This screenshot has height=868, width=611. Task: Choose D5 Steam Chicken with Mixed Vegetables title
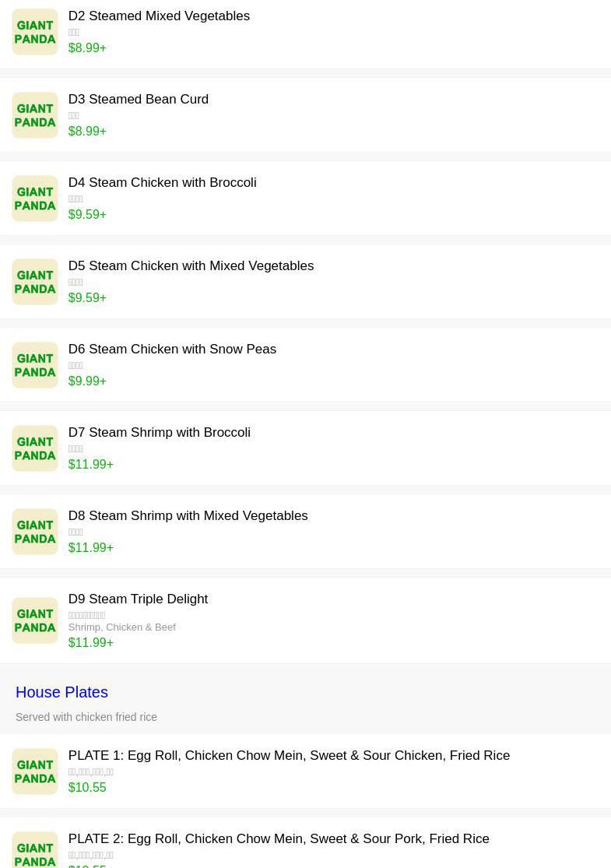[191, 266]
